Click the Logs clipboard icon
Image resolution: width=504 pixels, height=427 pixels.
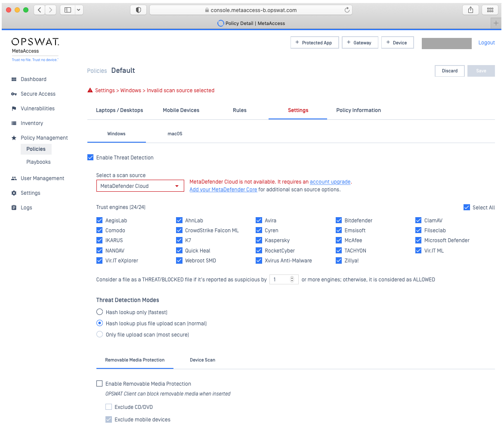[x=14, y=208]
